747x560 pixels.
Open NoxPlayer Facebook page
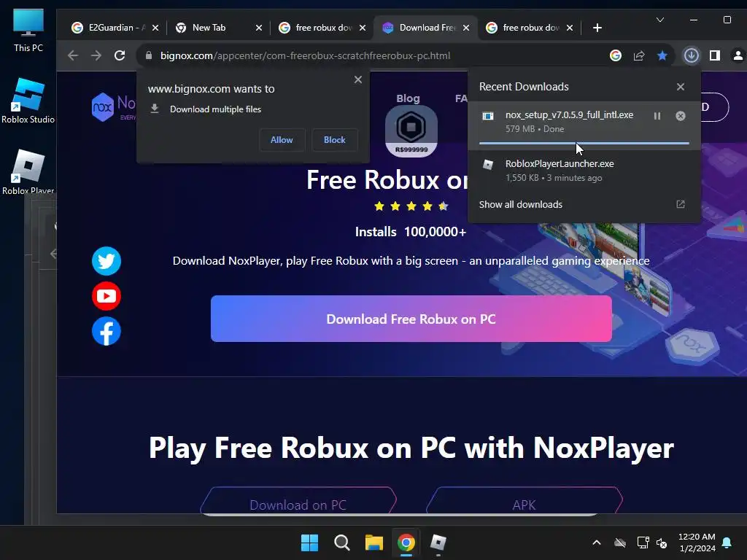(x=107, y=331)
